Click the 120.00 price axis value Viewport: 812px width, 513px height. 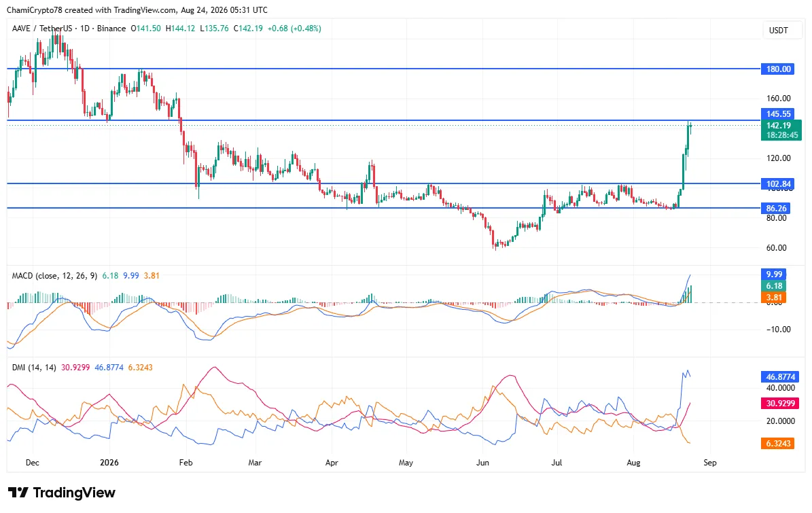(x=778, y=158)
